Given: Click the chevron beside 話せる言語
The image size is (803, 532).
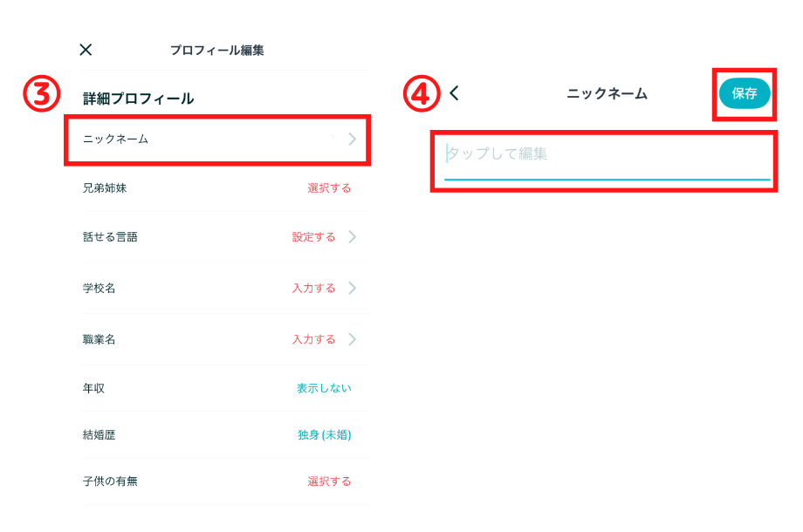Looking at the screenshot, I should tap(353, 236).
